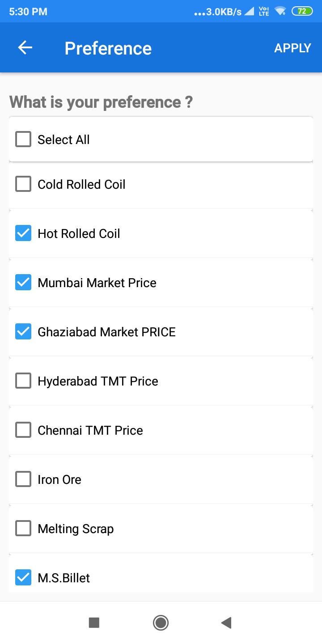Apply the selected preferences

[x=292, y=48]
